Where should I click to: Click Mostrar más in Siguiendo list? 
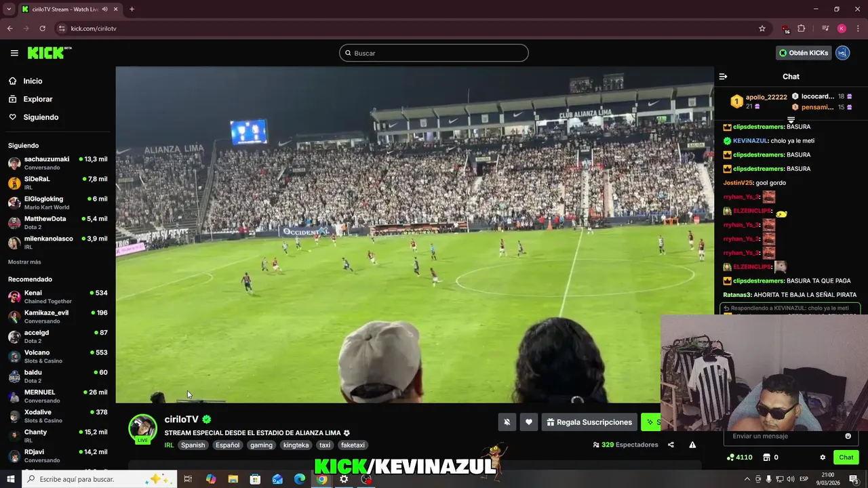coord(24,262)
